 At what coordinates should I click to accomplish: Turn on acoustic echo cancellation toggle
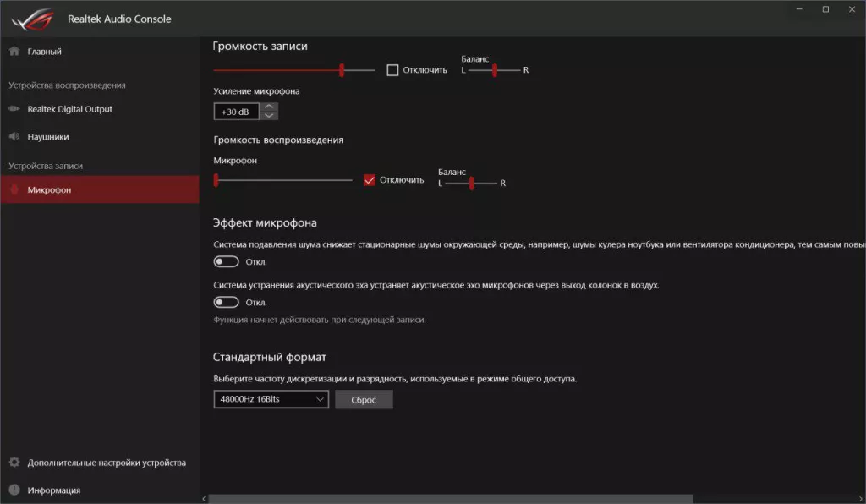point(227,302)
